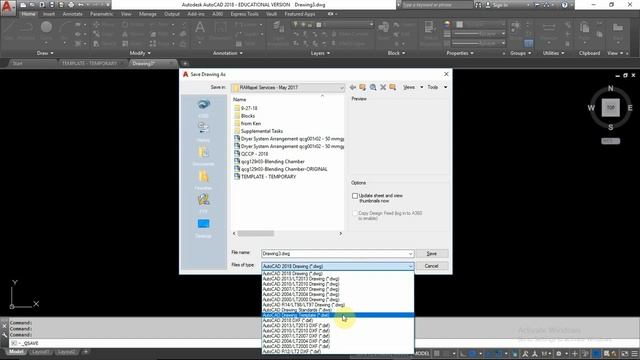Screen dimensions: 640x360
Task: Open the Save in folder combo box
Action: click(288, 87)
